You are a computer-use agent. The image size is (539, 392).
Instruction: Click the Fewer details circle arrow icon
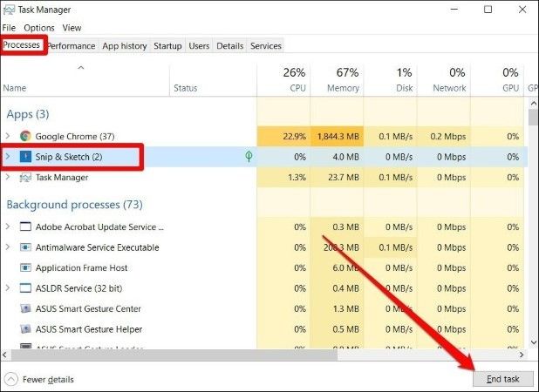pos(11,379)
